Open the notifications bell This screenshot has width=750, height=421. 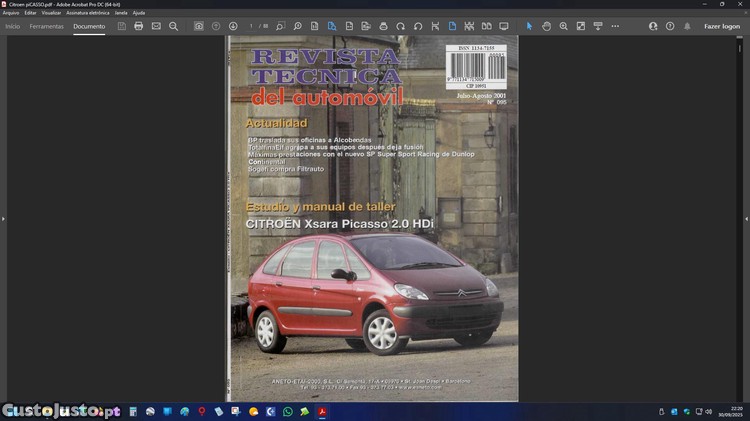[687, 26]
